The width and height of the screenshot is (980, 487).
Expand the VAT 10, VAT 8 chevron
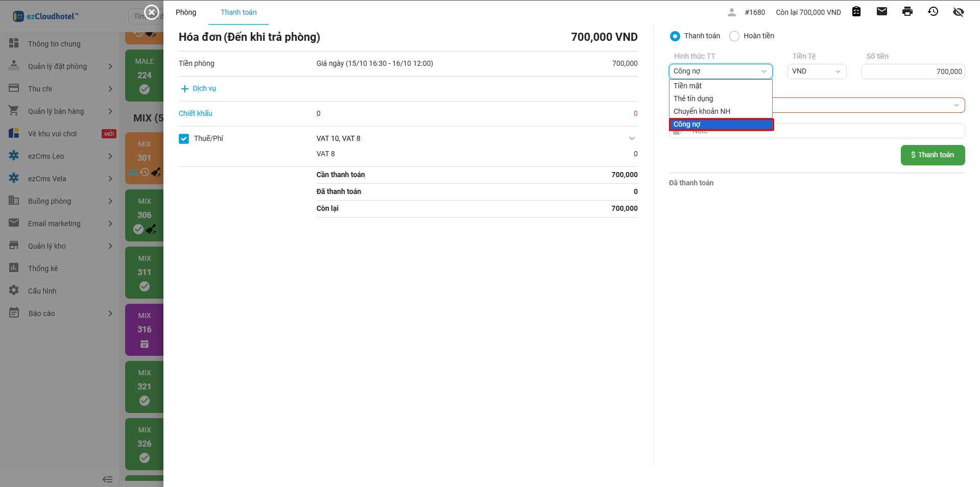click(632, 139)
